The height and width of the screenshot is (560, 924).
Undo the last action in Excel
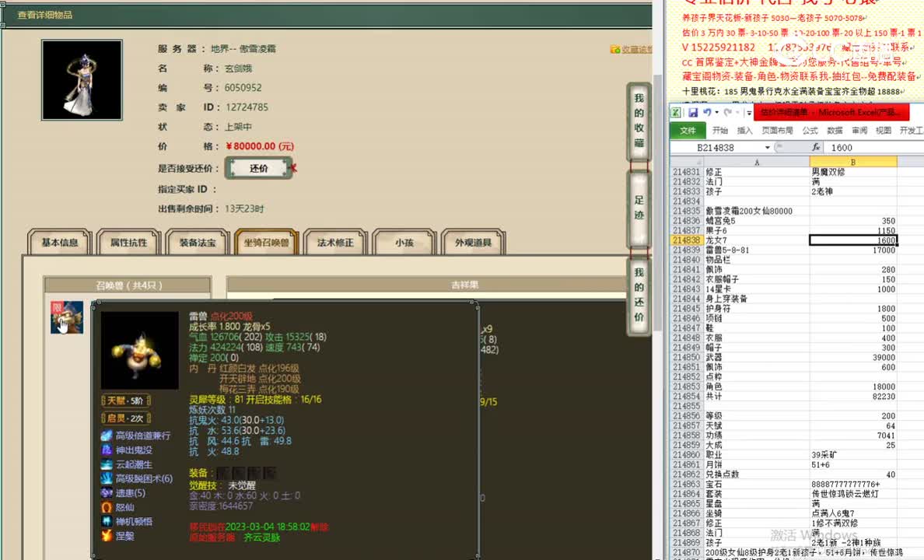706,112
